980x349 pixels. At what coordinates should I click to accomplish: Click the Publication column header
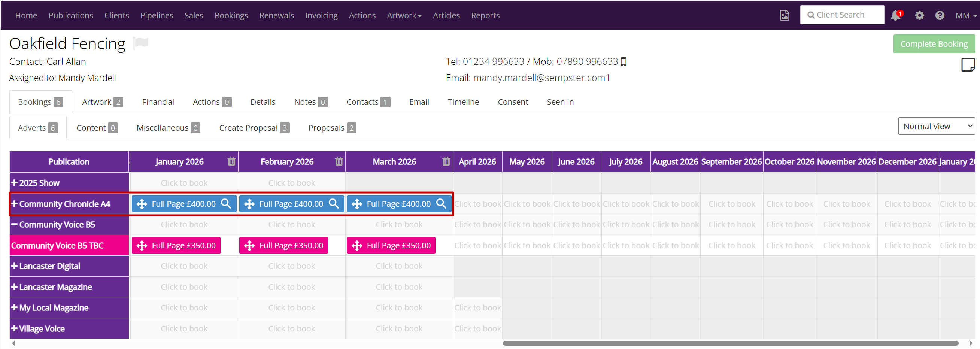point(69,161)
